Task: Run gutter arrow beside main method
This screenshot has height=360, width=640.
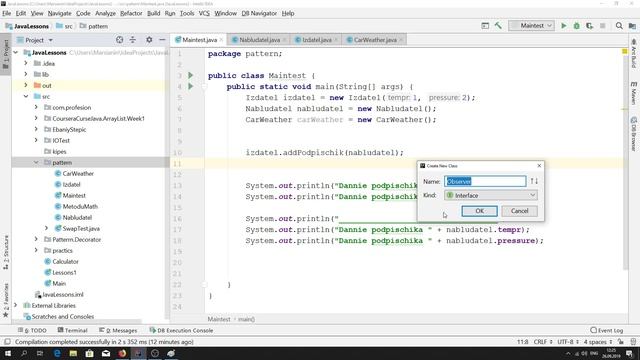Action: click(x=191, y=86)
